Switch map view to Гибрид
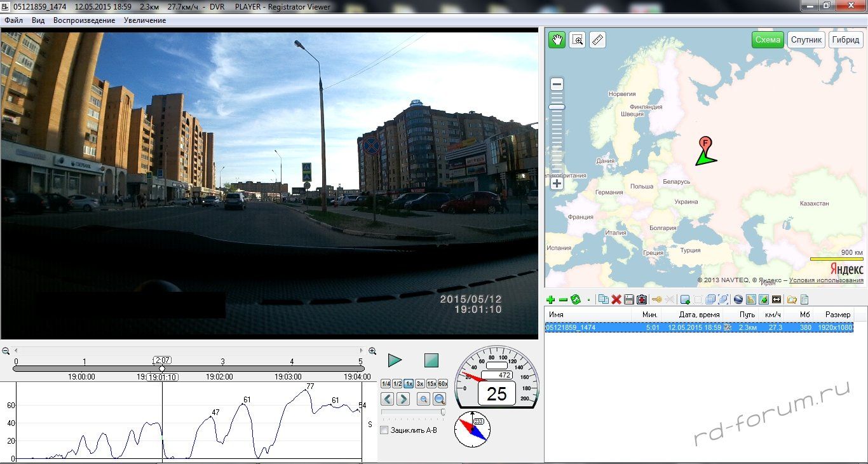 [x=846, y=40]
